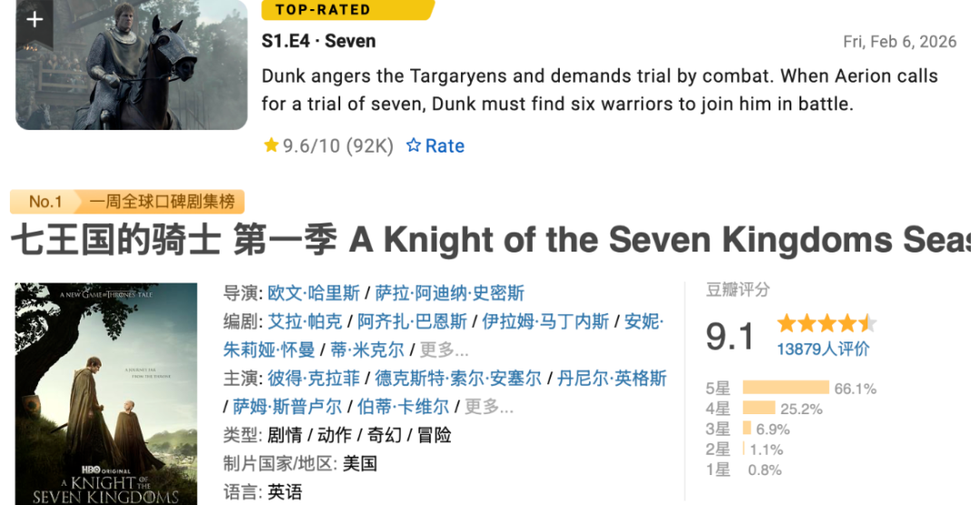Click the Rate star icon
Viewport: 980px width, 505px height.
click(414, 145)
